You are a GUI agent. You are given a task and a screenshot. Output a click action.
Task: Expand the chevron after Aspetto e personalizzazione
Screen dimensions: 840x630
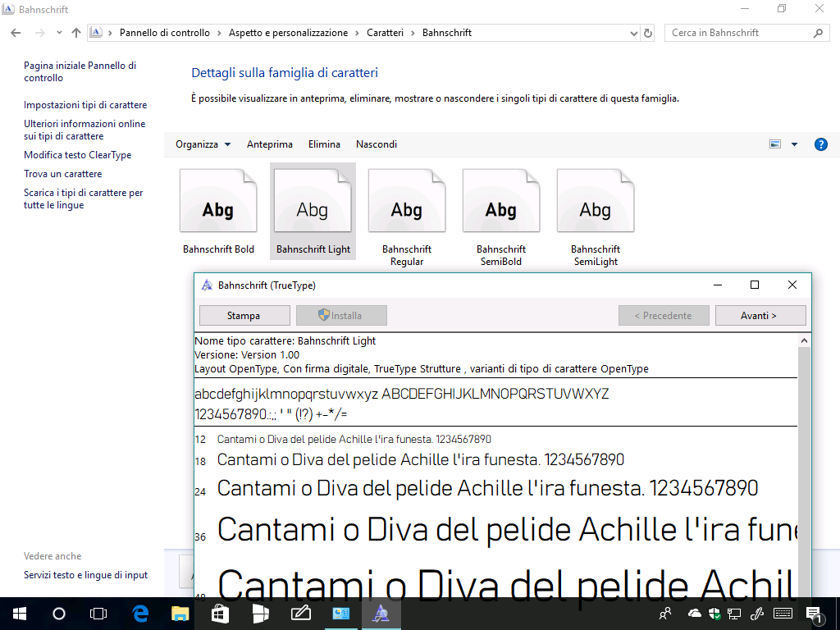[358, 33]
